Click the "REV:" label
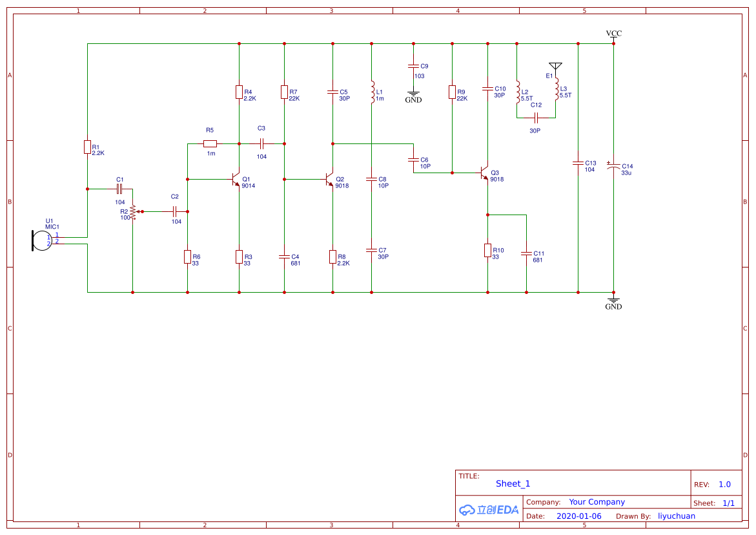756x535 pixels. tap(702, 485)
